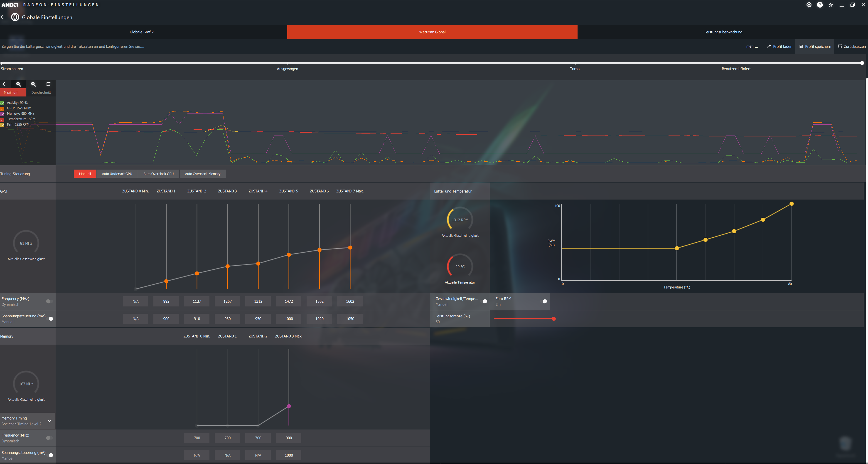Edit GPU Zustand 6 voltage field 1020

pyautogui.click(x=320, y=319)
